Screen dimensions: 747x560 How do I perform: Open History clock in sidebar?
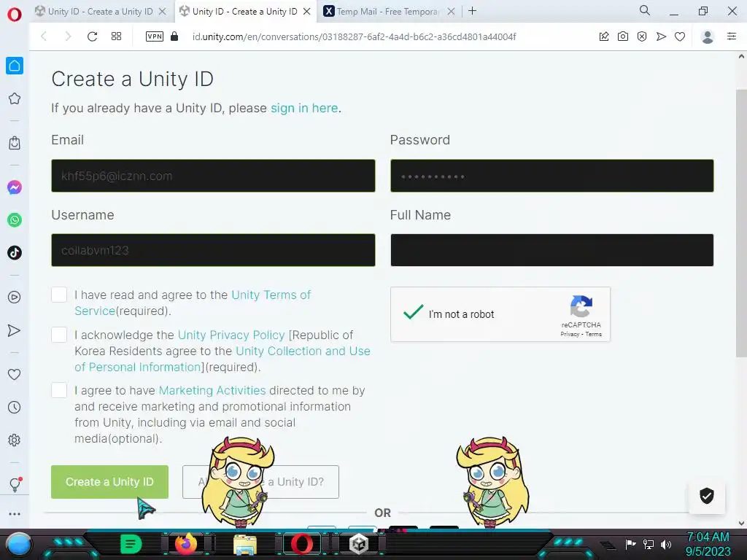point(15,407)
